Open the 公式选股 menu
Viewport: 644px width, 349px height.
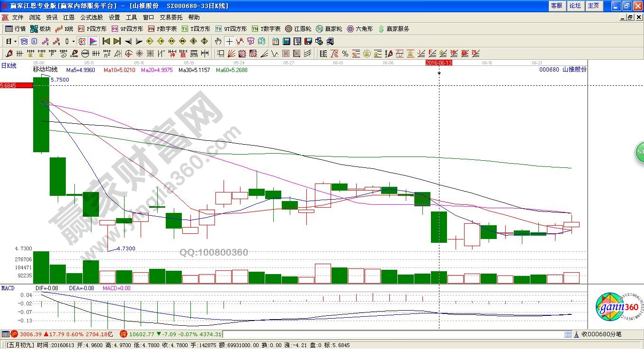pos(91,18)
